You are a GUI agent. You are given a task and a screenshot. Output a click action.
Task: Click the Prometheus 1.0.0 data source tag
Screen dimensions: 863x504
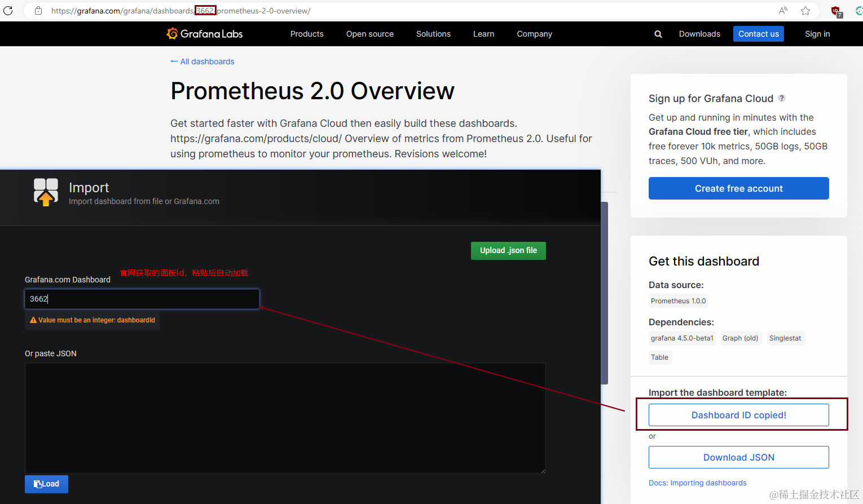click(678, 301)
